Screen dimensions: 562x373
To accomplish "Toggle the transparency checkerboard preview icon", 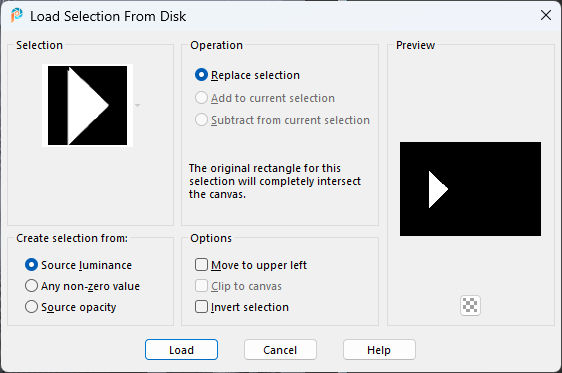I will (470, 306).
